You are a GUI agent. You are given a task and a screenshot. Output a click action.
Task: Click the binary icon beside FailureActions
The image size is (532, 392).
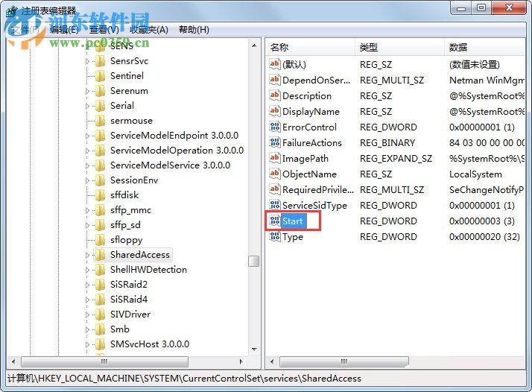(x=274, y=142)
